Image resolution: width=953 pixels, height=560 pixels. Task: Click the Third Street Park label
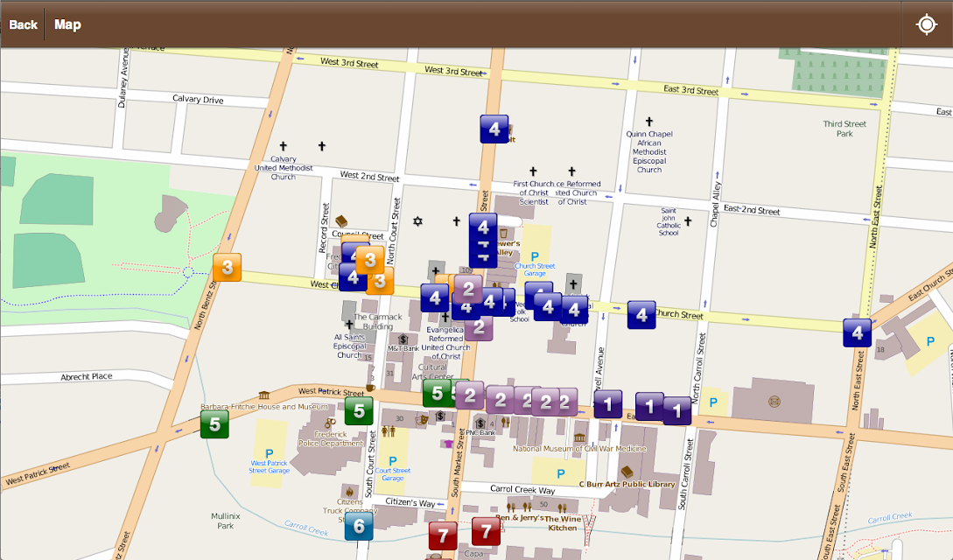pos(844,129)
